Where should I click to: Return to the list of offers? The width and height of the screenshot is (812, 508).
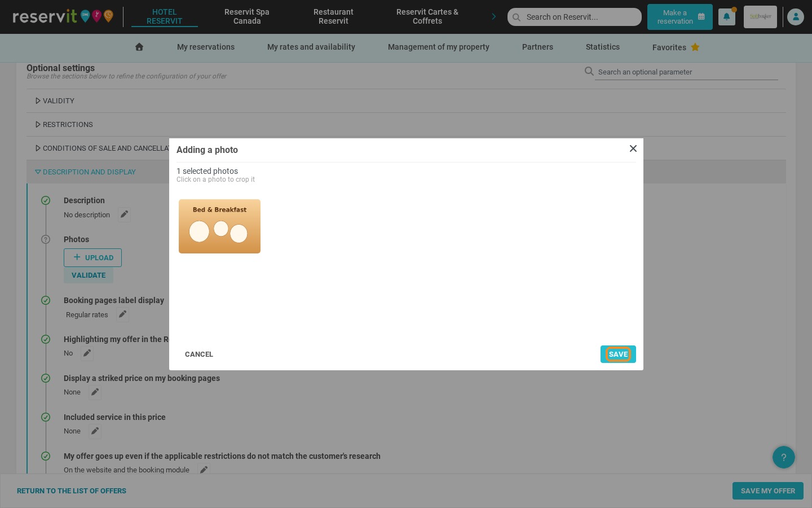pyautogui.click(x=72, y=491)
